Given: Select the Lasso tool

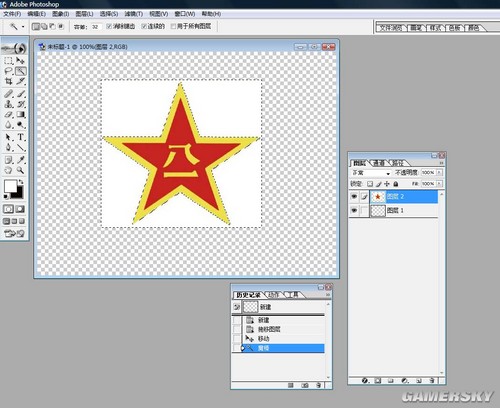Looking at the screenshot, I should tap(8, 71).
